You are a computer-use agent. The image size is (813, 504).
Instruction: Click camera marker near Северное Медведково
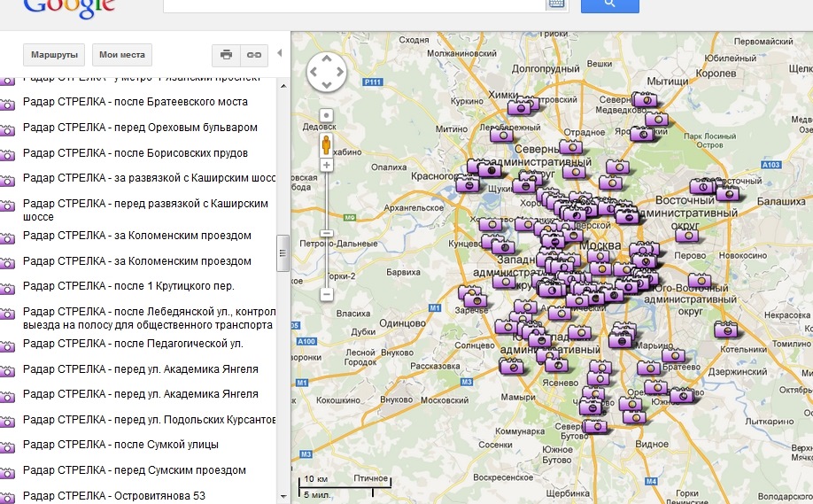646,99
